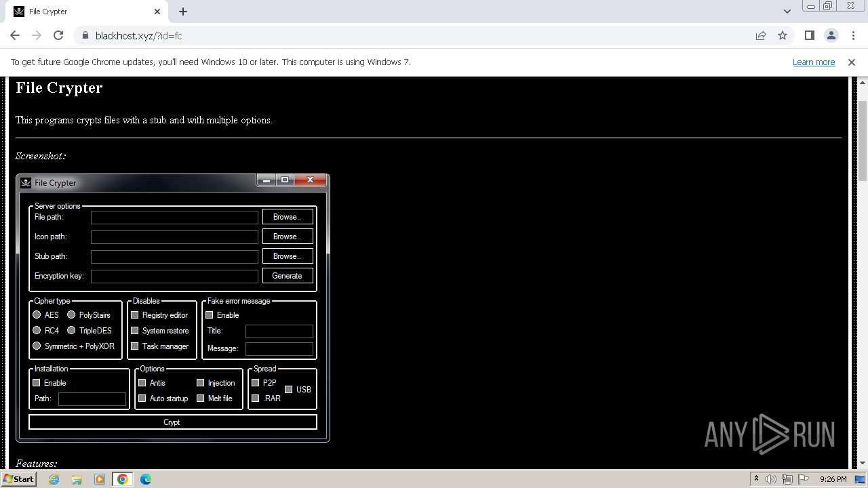Share this page using the share icon

(x=761, y=35)
